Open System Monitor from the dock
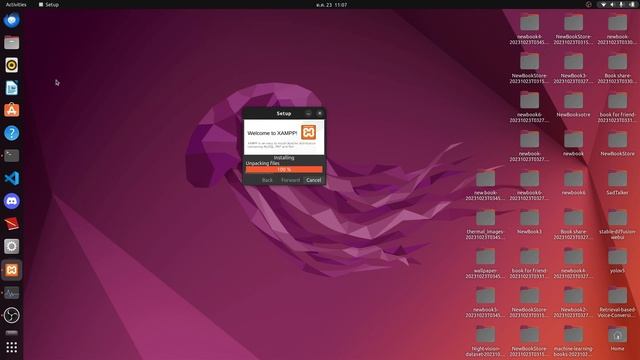Screen dimensions: 640x360 click(11, 293)
